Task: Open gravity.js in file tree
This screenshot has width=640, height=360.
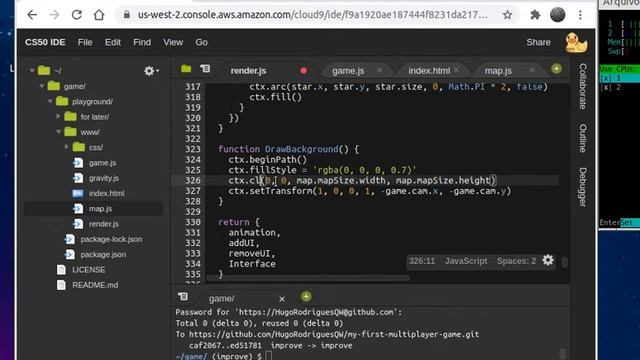Action: coord(104,178)
